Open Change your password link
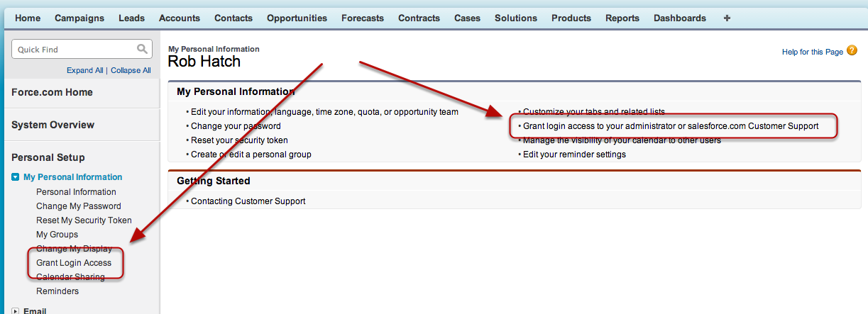This screenshot has height=314, width=868. click(x=236, y=125)
